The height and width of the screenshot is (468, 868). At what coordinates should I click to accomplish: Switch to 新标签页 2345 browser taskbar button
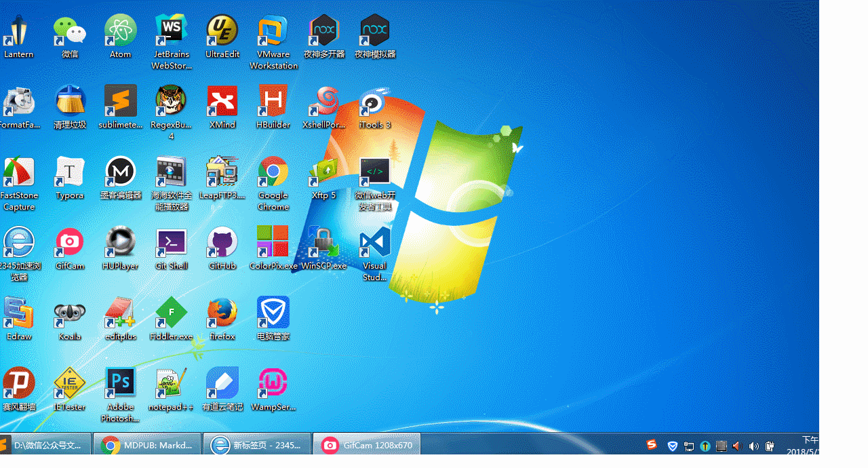tap(257, 445)
